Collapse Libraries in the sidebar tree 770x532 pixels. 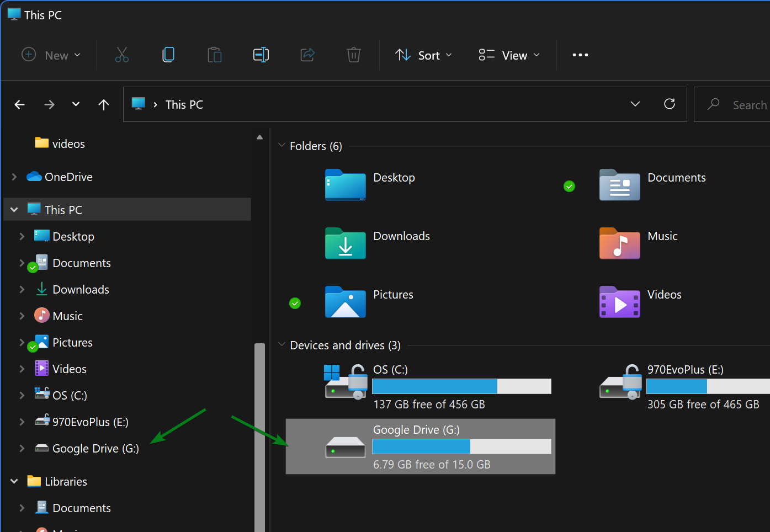tap(14, 481)
